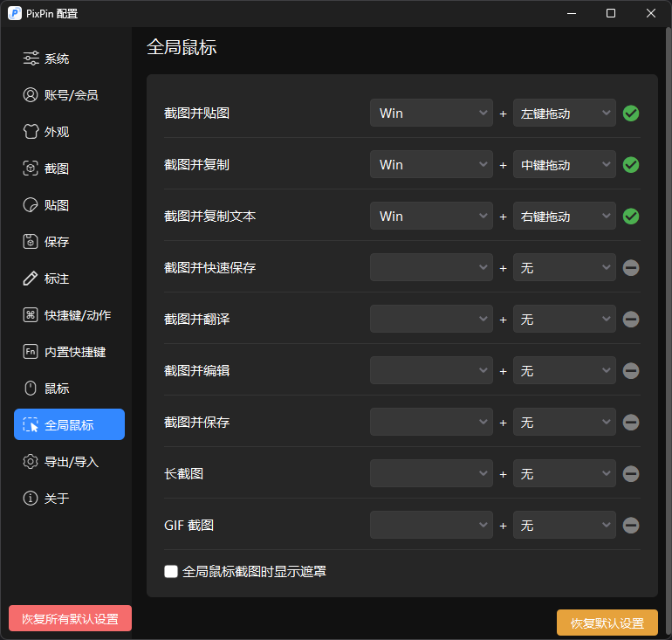Click gray minus icon for 截图并保存
The height and width of the screenshot is (640, 672).
pos(631,423)
